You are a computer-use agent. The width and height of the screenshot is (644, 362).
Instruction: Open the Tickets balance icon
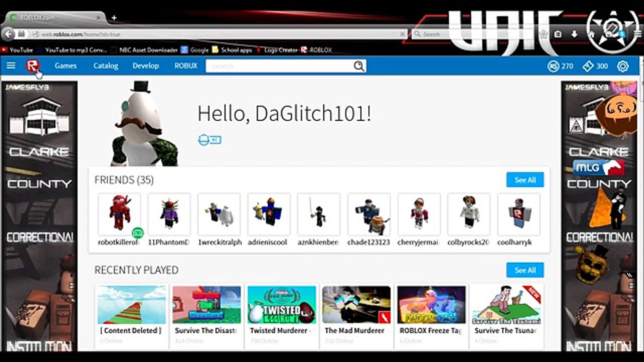click(588, 66)
